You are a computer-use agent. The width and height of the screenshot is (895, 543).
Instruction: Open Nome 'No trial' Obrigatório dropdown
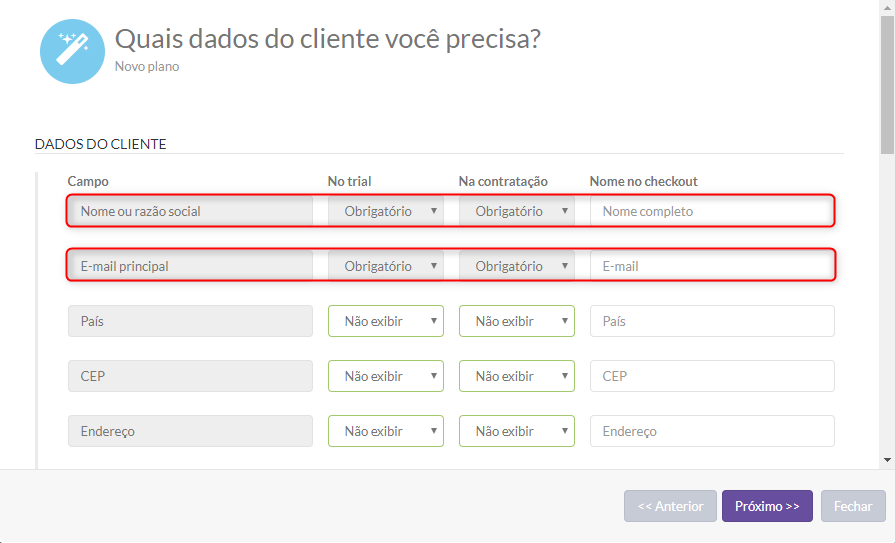pos(385,211)
